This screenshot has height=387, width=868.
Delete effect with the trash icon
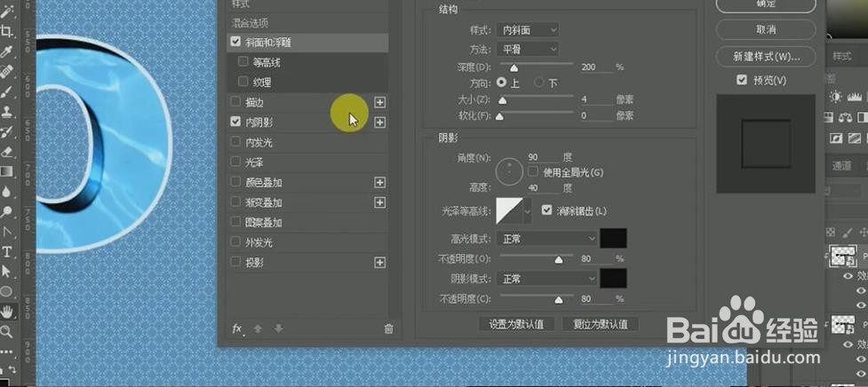[388, 329]
